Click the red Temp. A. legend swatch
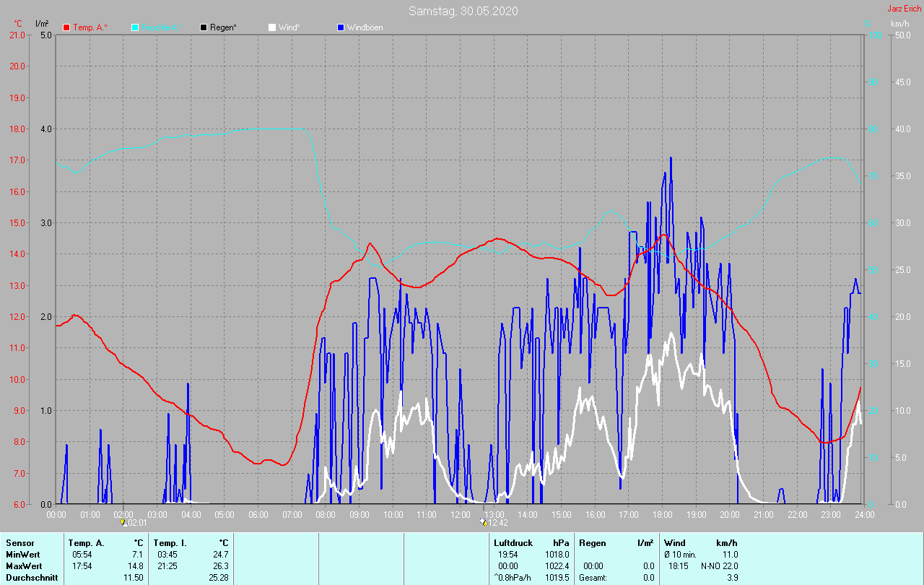This screenshot has height=585, width=924. click(x=66, y=27)
